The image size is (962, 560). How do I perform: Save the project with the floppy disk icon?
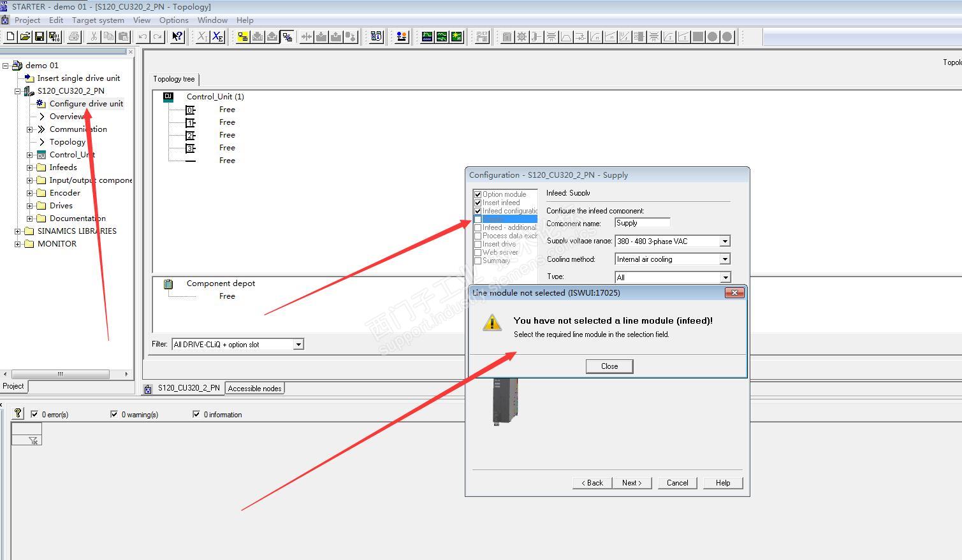point(40,36)
